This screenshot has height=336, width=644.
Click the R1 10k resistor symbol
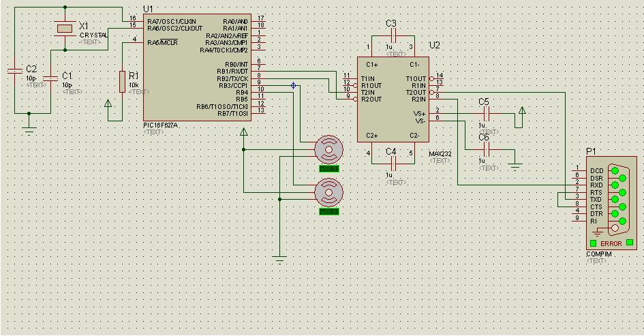(x=123, y=81)
